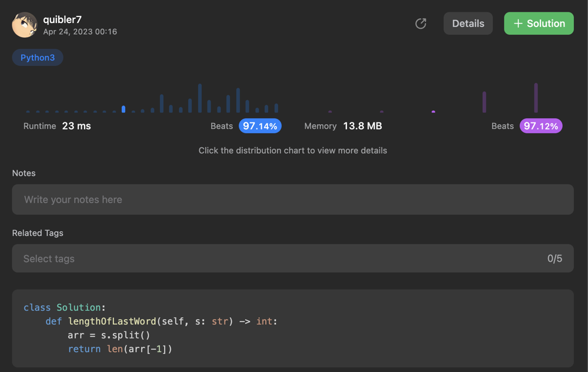
Task: Click the distribution chart hint text
Action: pos(292,151)
